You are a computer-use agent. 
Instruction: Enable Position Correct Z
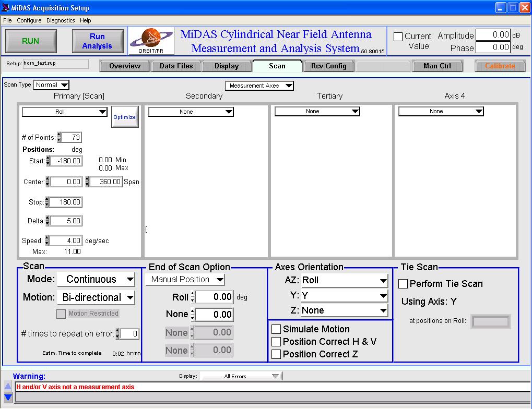pyautogui.click(x=276, y=354)
